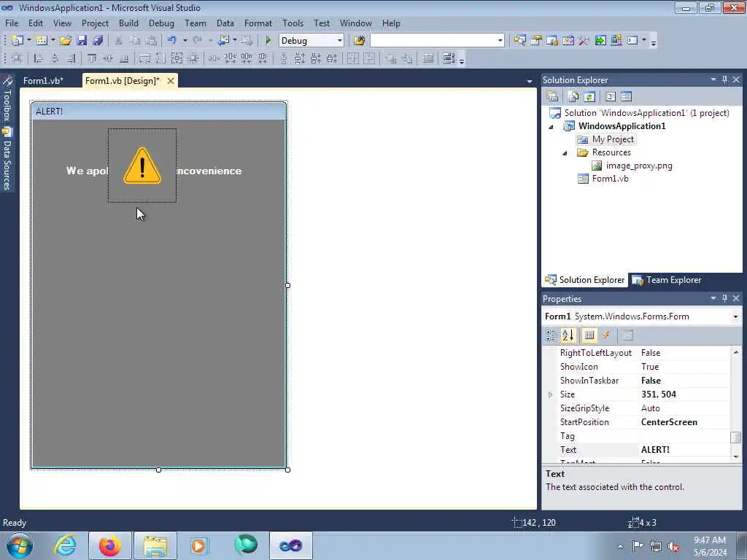This screenshot has width=747, height=560.
Task: Click the ALERT! Text property value field
Action: pyautogui.click(x=683, y=449)
